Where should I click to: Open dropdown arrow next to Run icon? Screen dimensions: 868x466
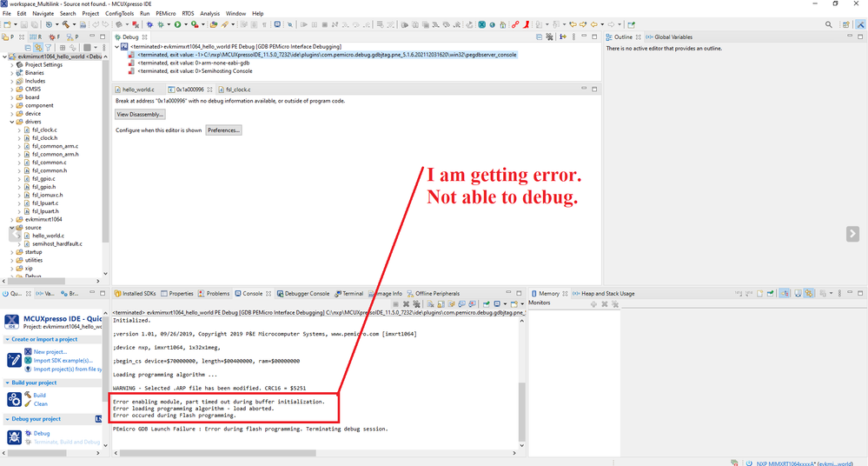click(x=185, y=24)
